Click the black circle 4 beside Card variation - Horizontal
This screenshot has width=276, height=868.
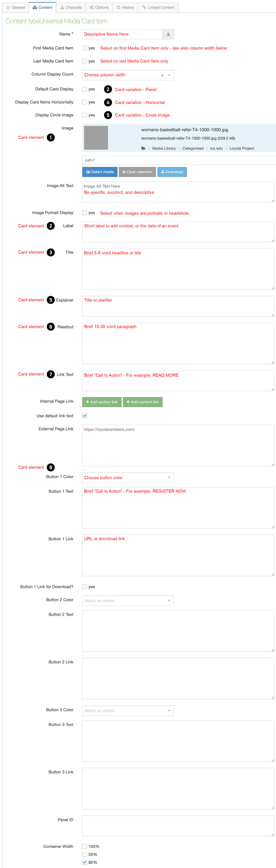(108, 102)
